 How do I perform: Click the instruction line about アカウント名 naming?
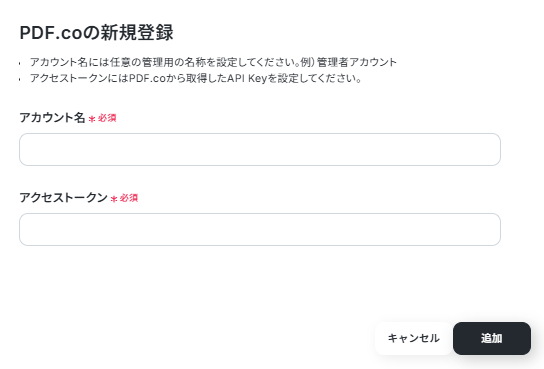coord(213,62)
